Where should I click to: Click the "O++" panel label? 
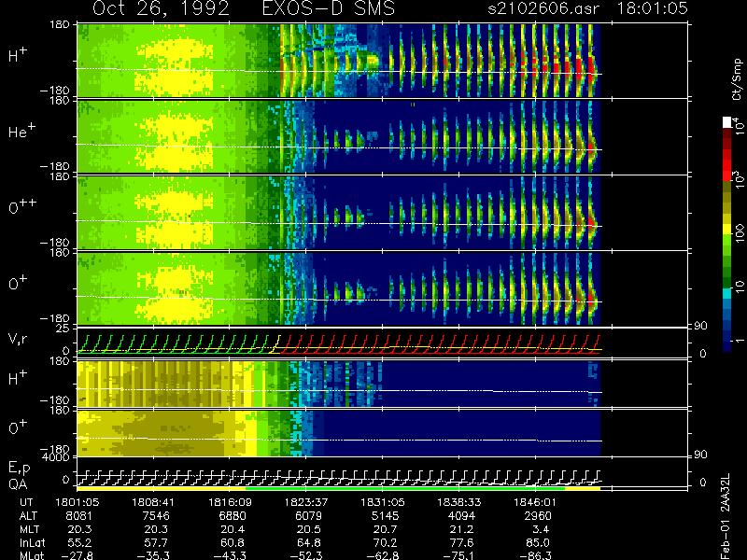pyautogui.click(x=21, y=206)
